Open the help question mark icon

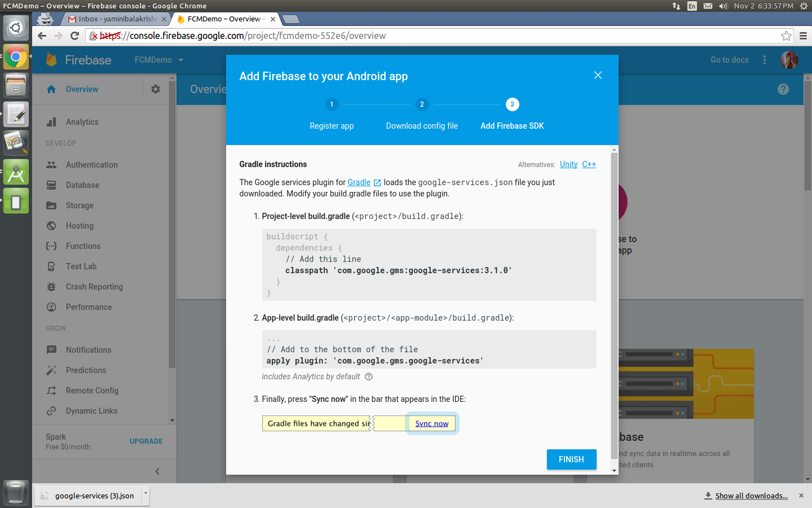(x=783, y=89)
